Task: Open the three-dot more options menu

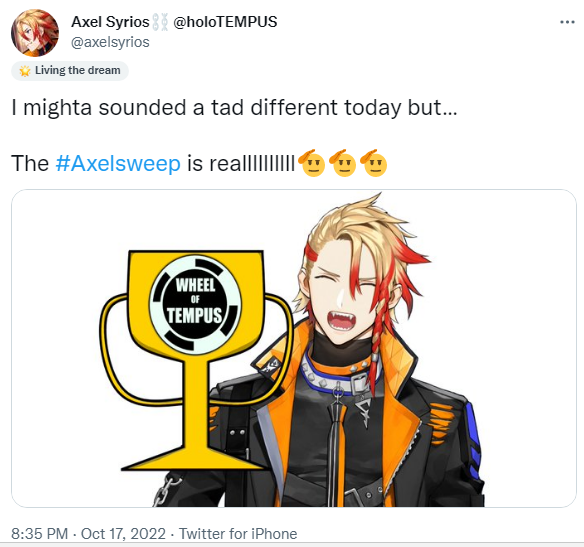Action: [x=567, y=22]
